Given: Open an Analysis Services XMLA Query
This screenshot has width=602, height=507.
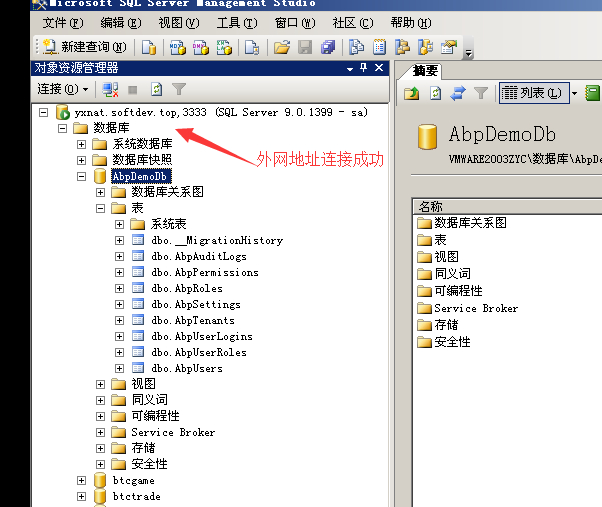Looking at the screenshot, I should [x=224, y=48].
